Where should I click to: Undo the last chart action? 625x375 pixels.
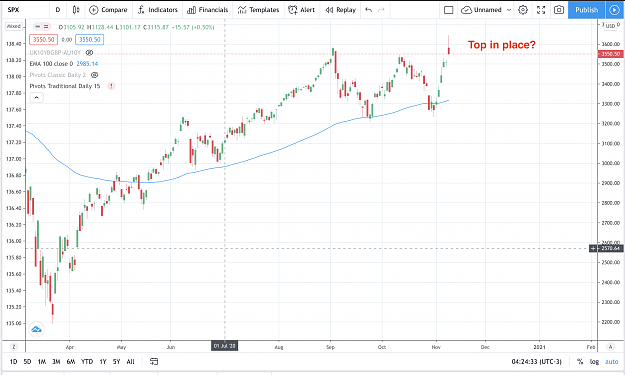click(x=369, y=10)
